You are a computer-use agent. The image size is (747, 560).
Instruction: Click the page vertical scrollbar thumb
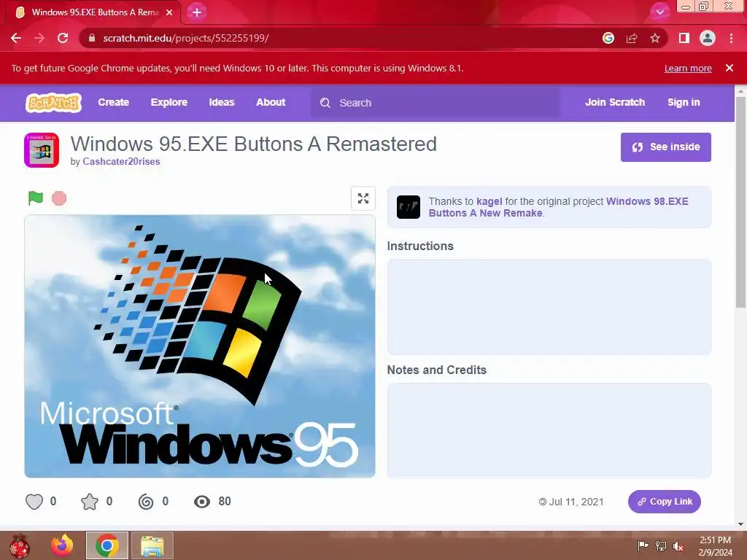point(740,202)
